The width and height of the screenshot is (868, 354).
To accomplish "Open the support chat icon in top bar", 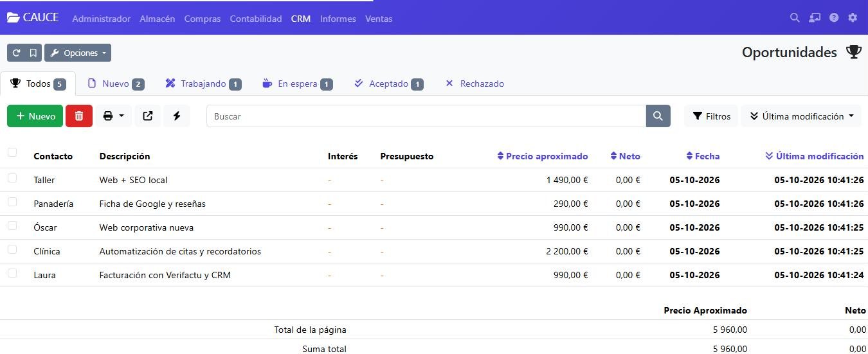I will 815,18.
